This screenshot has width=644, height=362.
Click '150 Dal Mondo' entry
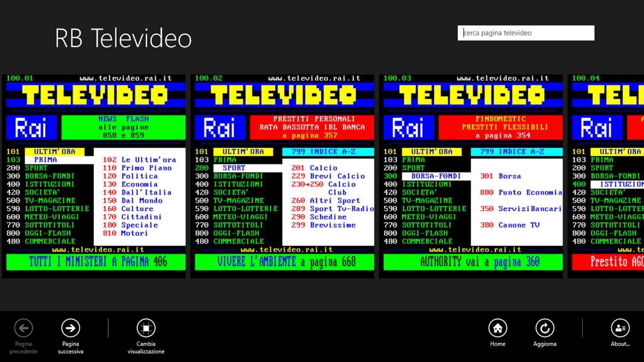click(x=133, y=201)
